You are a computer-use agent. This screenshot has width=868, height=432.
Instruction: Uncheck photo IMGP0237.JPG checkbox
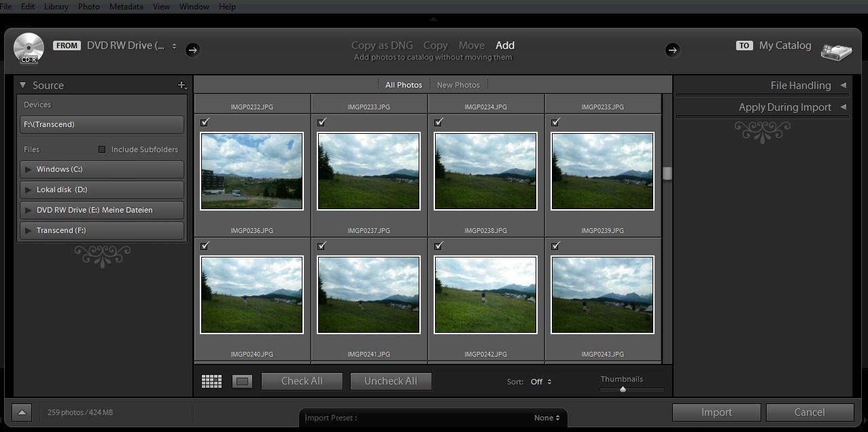pos(322,122)
